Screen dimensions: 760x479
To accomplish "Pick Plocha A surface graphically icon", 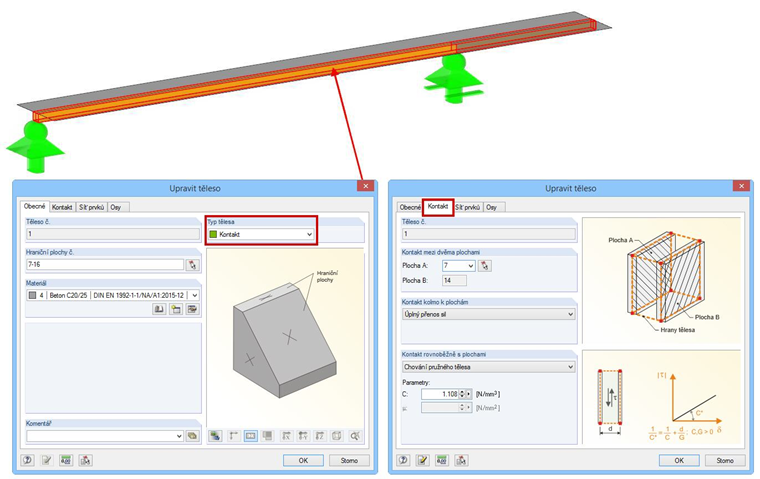I will [485, 266].
